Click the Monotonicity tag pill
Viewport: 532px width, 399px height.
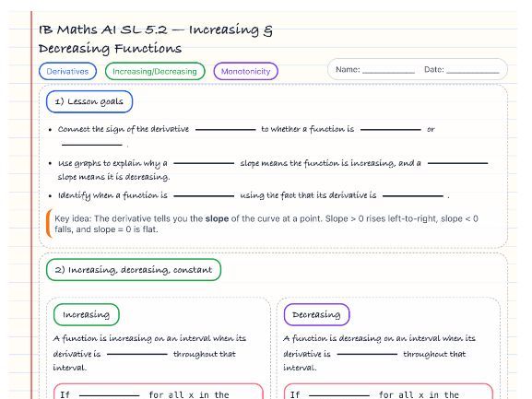[x=245, y=71]
